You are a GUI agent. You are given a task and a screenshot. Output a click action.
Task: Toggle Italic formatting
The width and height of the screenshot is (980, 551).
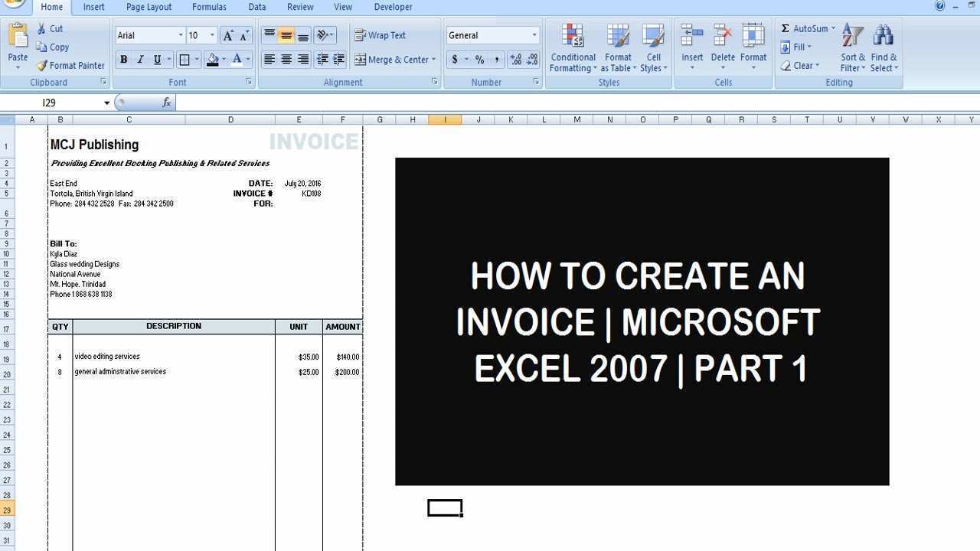(x=140, y=60)
